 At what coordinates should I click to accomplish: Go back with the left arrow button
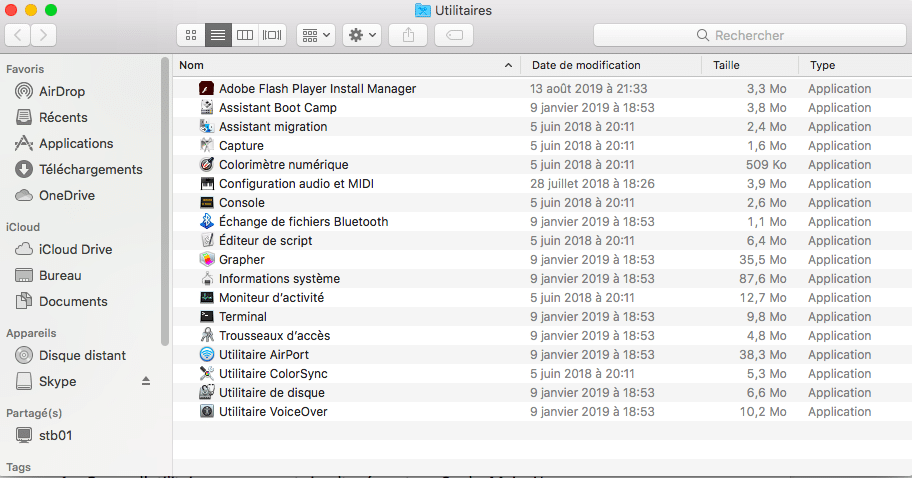[17, 35]
